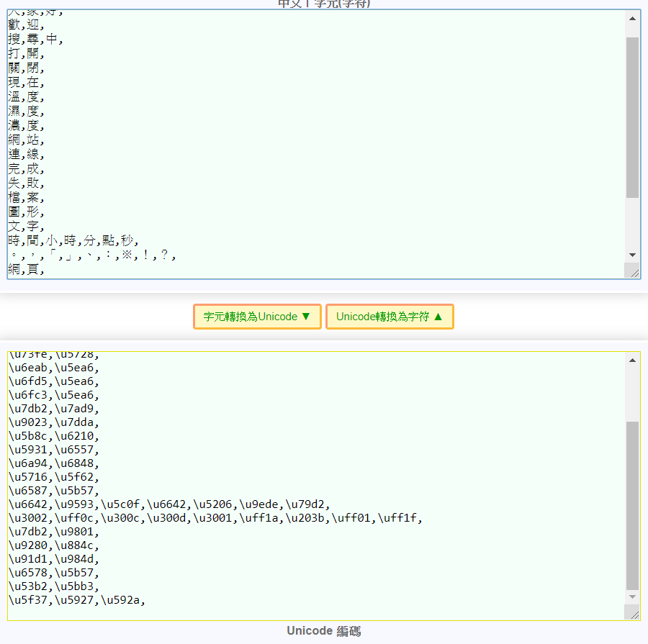Click up arrow of Unicode textarea scrollbar

[632, 360]
